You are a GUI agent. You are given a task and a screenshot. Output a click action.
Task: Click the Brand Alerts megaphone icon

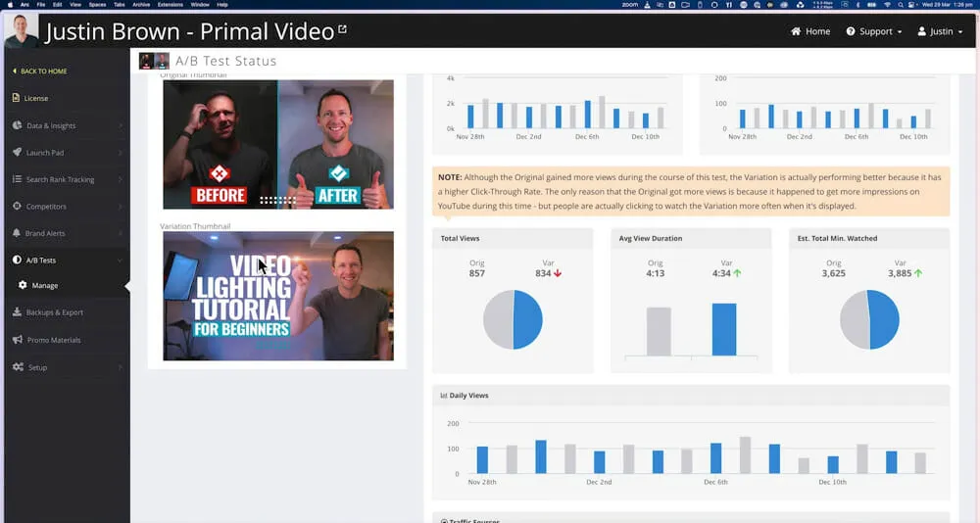[17, 234]
